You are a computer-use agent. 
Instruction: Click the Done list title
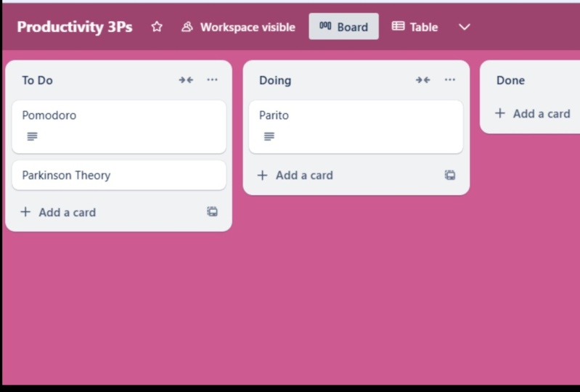(510, 81)
